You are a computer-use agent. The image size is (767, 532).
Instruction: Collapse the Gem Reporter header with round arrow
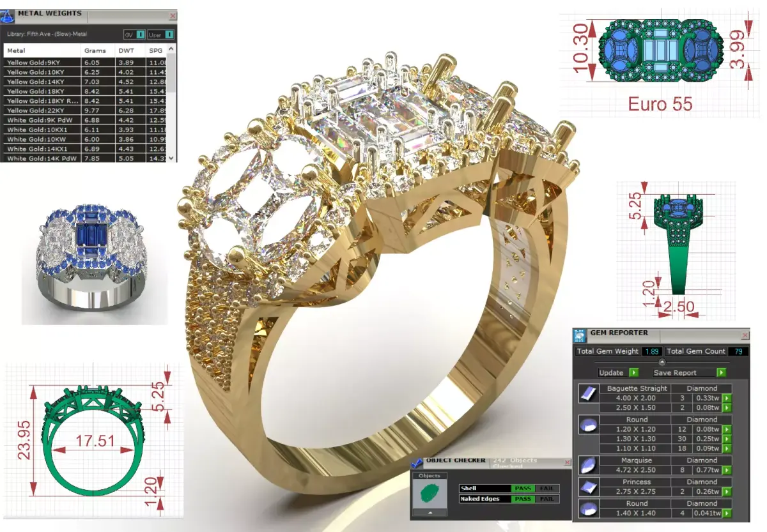click(662, 362)
